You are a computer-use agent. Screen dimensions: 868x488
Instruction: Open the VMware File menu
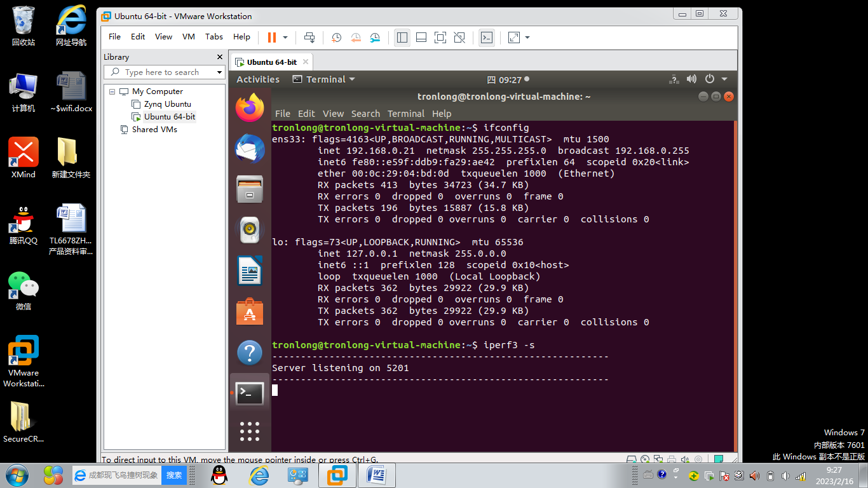coord(114,37)
